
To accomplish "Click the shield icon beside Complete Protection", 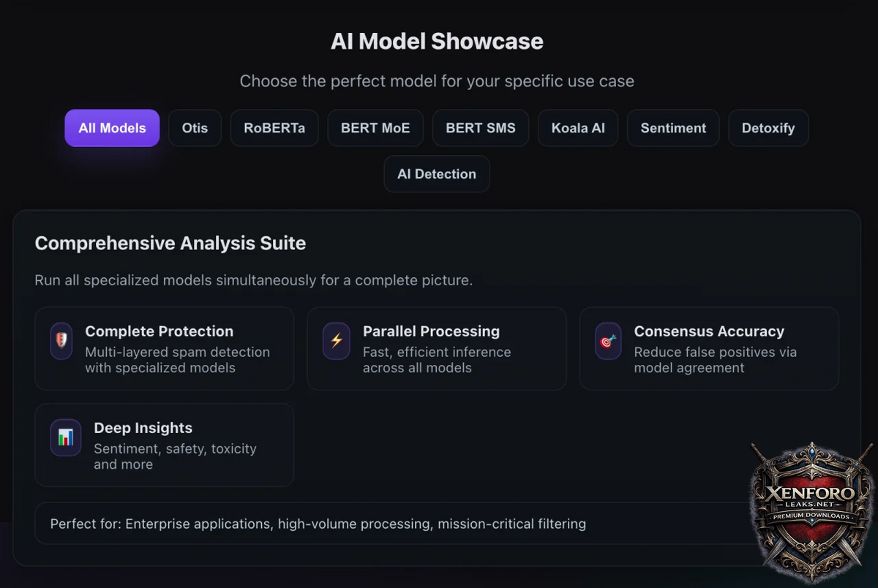I will click(x=61, y=341).
